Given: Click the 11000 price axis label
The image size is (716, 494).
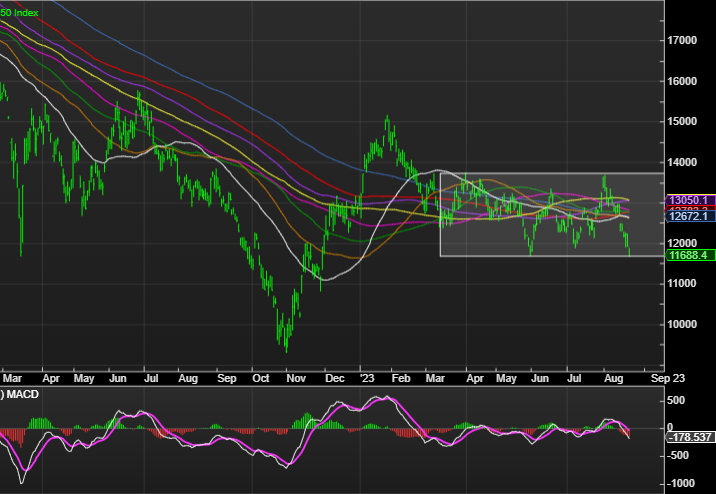Looking at the screenshot, I should (x=682, y=284).
